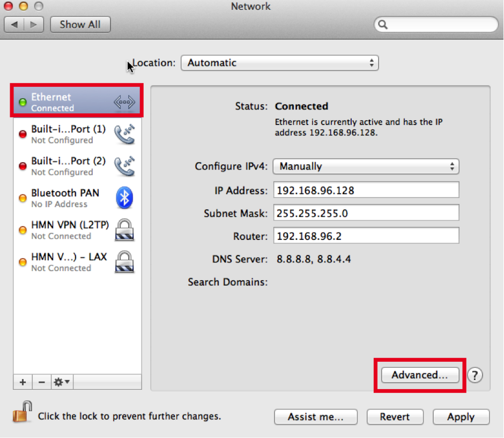Click the Ethernet IP address status description
The image size is (504, 438).
point(358,127)
